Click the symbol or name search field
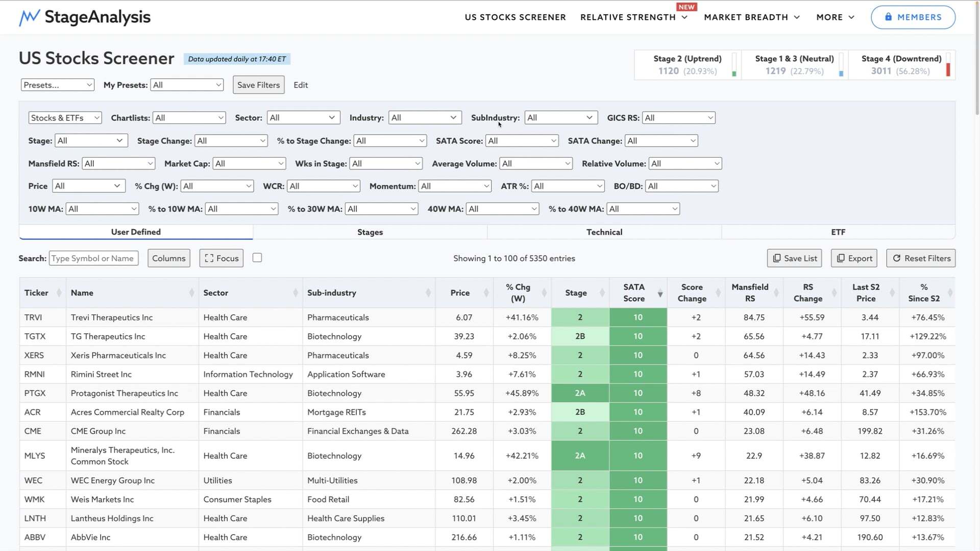Viewport: 980px width, 551px height. click(x=93, y=258)
